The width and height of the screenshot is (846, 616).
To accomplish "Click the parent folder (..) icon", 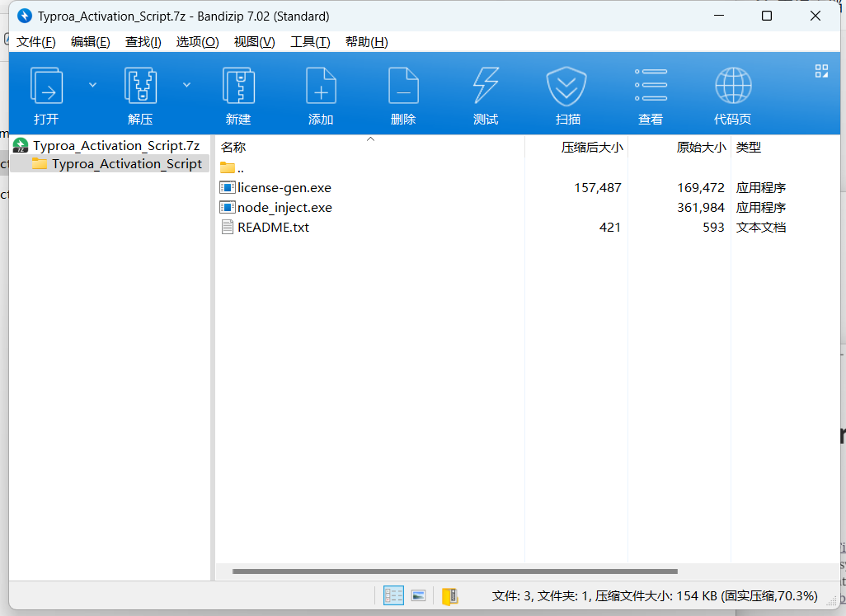I will (227, 167).
